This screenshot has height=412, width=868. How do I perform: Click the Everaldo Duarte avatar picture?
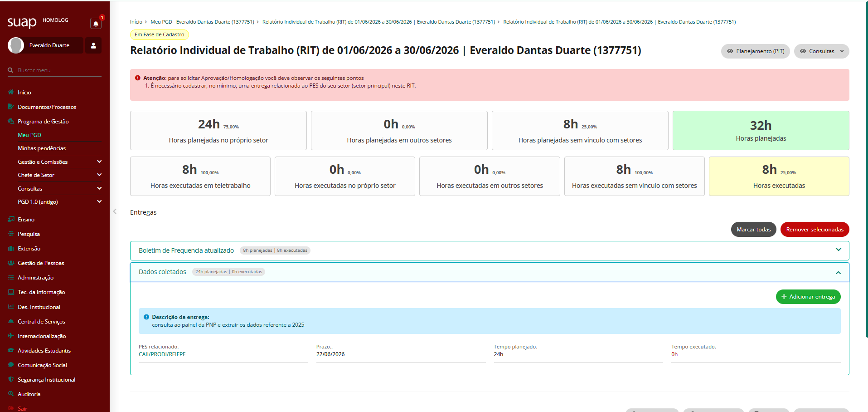pyautogui.click(x=16, y=45)
